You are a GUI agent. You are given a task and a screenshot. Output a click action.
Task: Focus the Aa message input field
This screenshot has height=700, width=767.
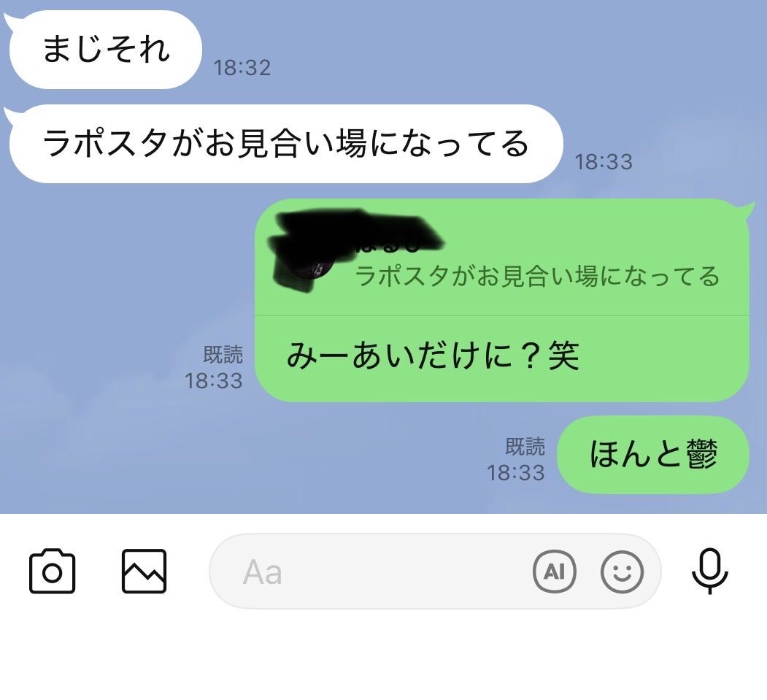coord(435,571)
